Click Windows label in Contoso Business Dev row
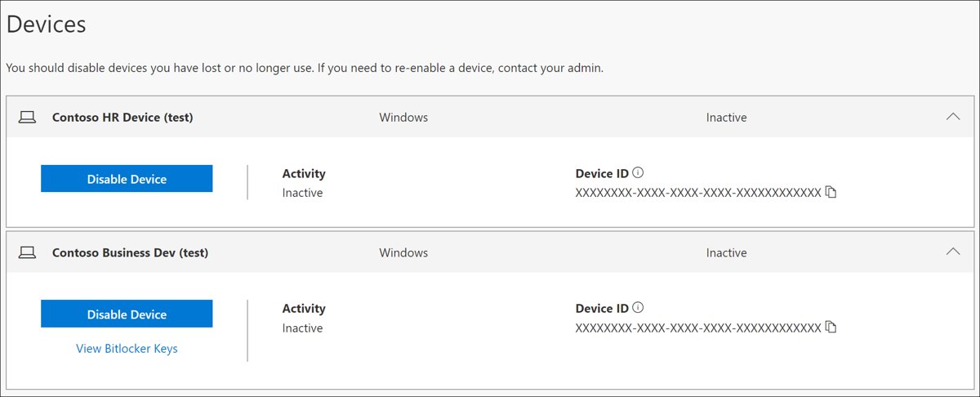Image resolution: width=980 pixels, height=397 pixels. point(403,253)
